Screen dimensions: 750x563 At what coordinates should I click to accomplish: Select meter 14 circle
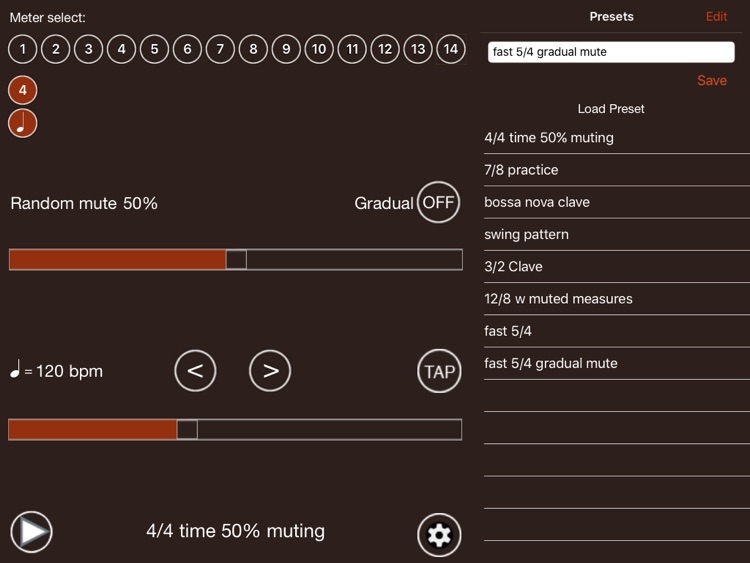click(x=451, y=49)
